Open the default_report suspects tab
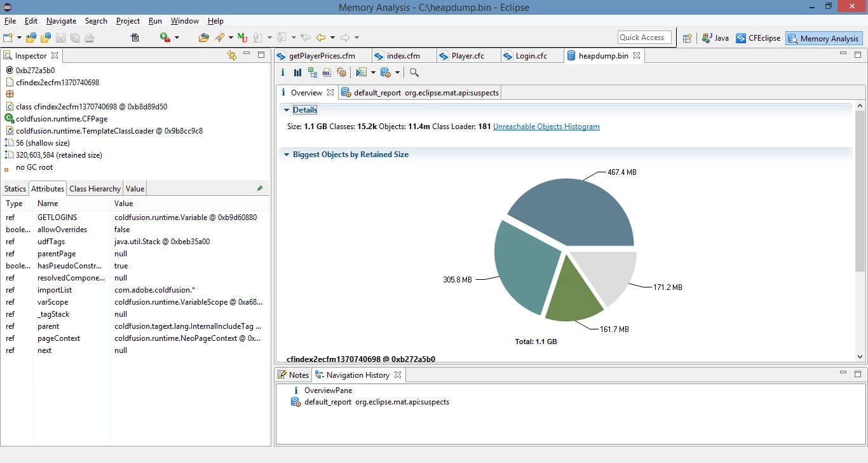Screen dimensions: 868x463 (421, 93)
